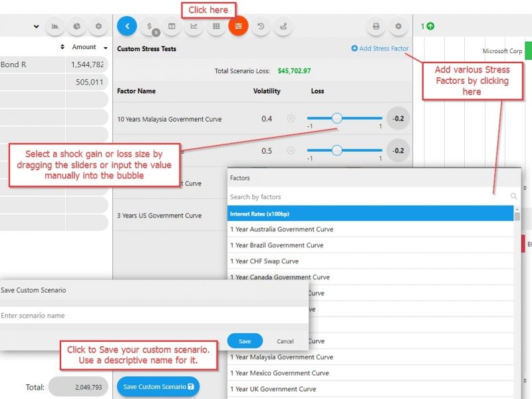Open settings gear next to printer

[x=398, y=27]
